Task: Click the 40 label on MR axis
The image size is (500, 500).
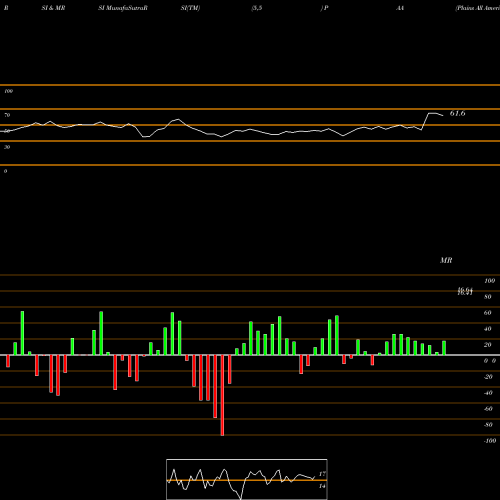Action: (488, 329)
